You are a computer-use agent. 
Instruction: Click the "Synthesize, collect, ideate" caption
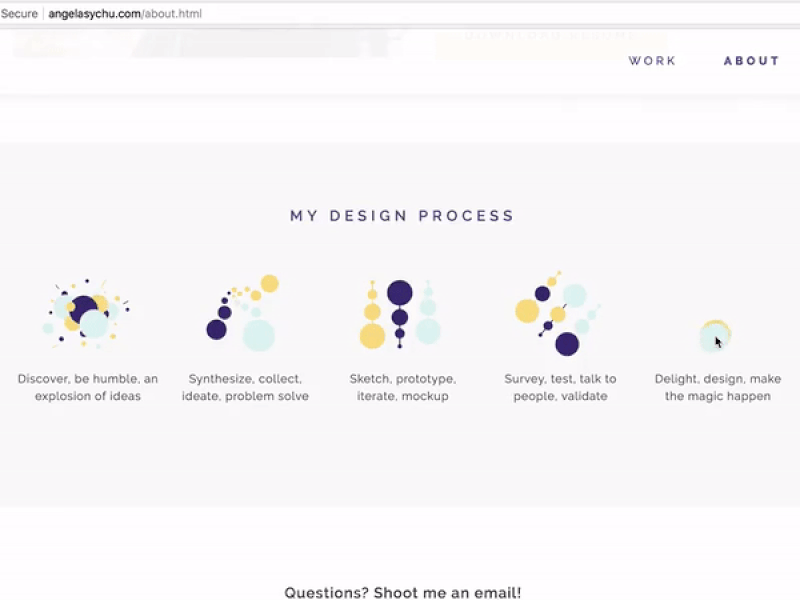click(x=245, y=388)
